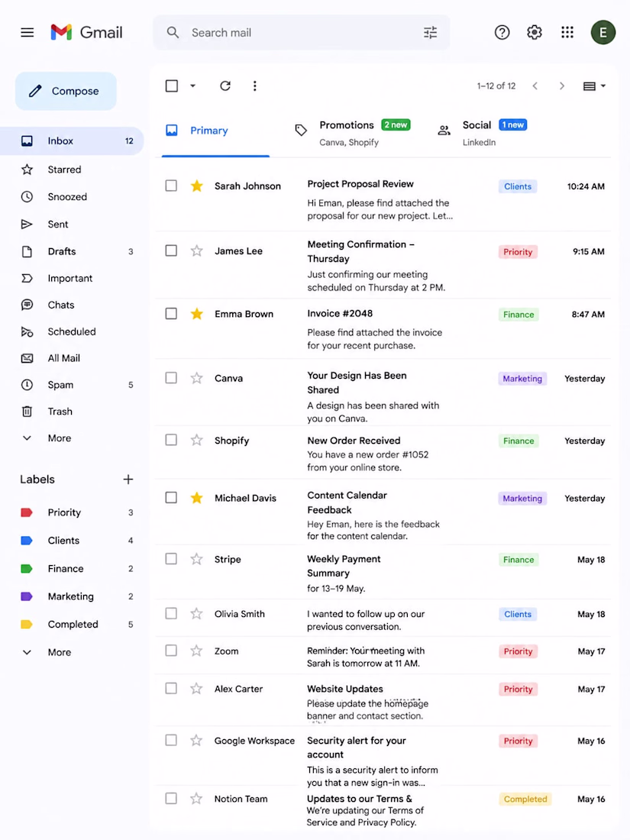Open the density view toggle dropdown
This screenshot has height=840, width=630.
[x=594, y=86]
